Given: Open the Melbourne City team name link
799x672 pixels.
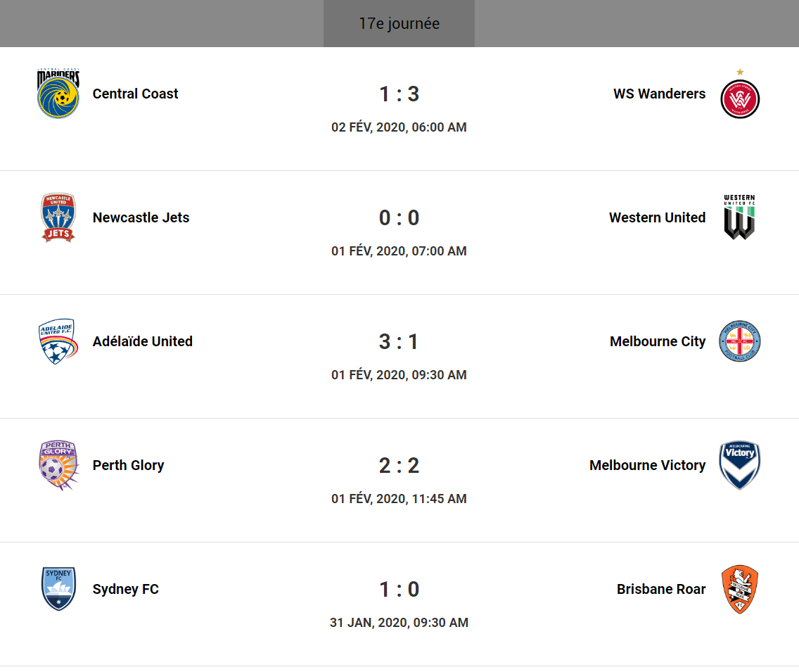Looking at the screenshot, I should (658, 342).
